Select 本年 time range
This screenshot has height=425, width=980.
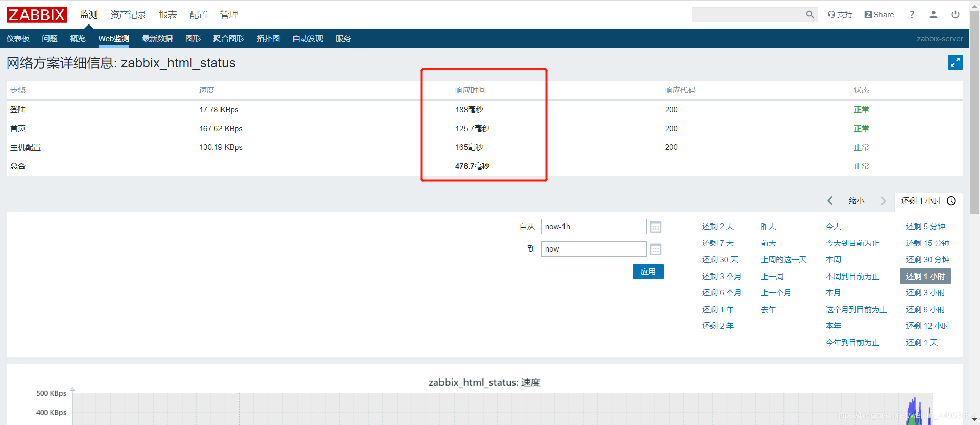coord(834,326)
